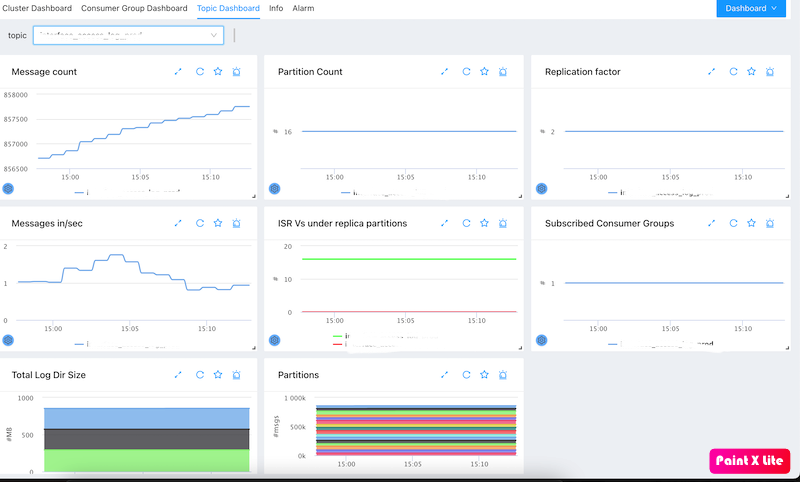Image resolution: width=800 pixels, height=482 pixels.
Task: Switch to the Consumer Group Dashboard tab
Action: click(134, 8)
